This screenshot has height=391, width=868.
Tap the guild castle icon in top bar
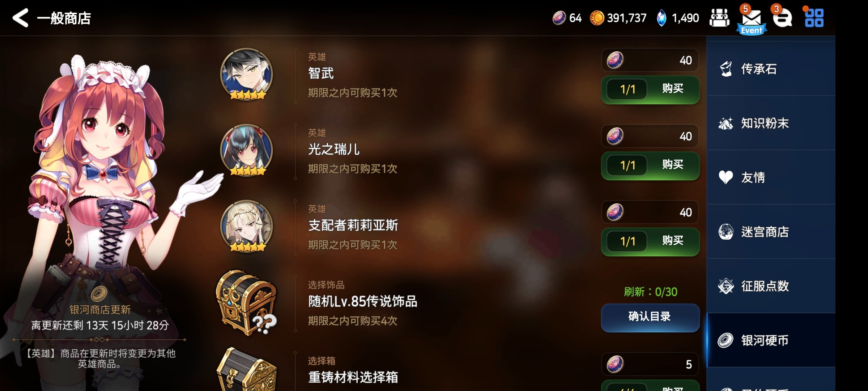(x=719, y=18)
